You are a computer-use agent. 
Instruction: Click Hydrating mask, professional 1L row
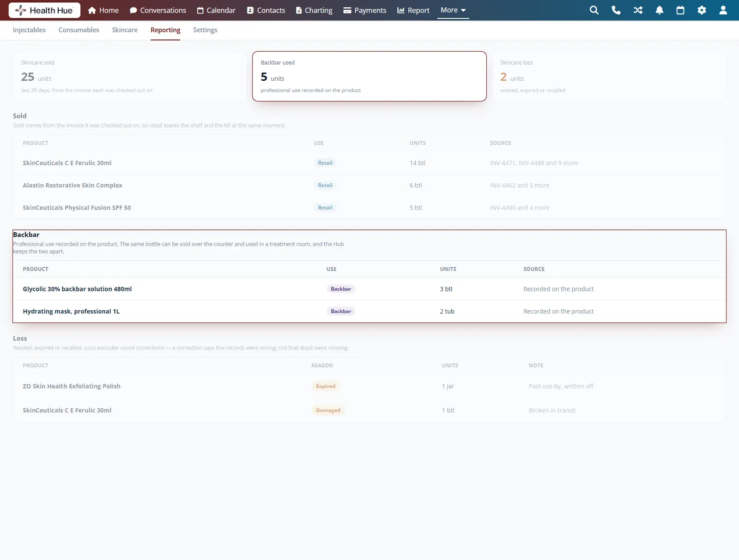369,311
